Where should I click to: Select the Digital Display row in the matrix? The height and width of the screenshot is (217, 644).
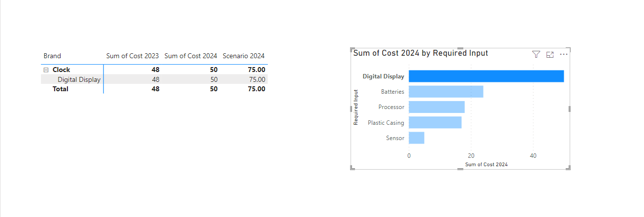point(154,79)
